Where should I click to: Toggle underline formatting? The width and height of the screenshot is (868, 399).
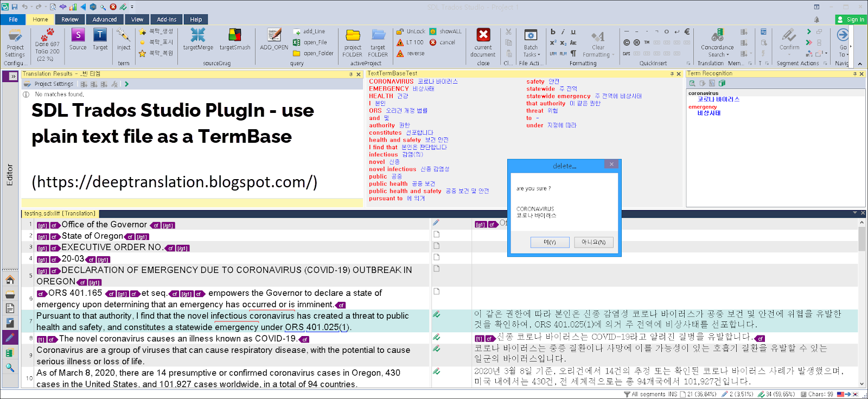573,32
